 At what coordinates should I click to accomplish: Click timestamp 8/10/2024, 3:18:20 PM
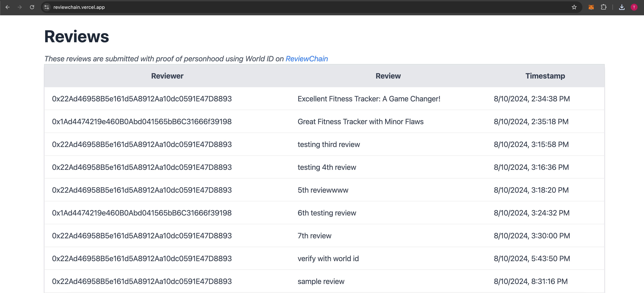[x=531, y=190]
